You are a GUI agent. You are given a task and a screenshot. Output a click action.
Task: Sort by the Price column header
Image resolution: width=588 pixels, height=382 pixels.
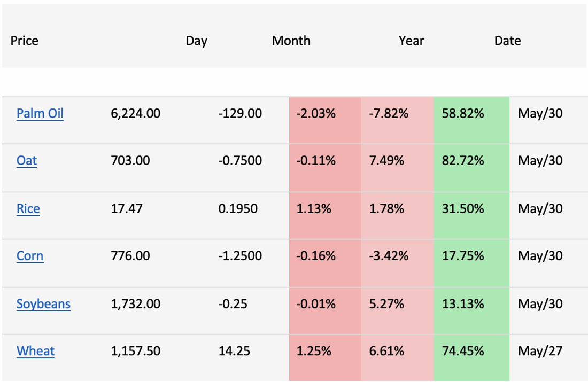[25, 41]
